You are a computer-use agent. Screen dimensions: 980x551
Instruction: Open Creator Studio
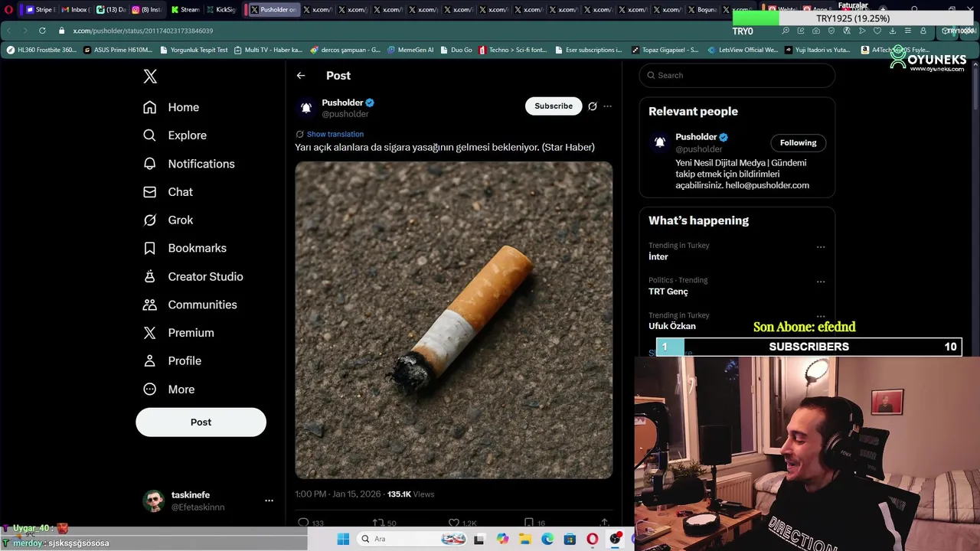[x=193, y=276]
